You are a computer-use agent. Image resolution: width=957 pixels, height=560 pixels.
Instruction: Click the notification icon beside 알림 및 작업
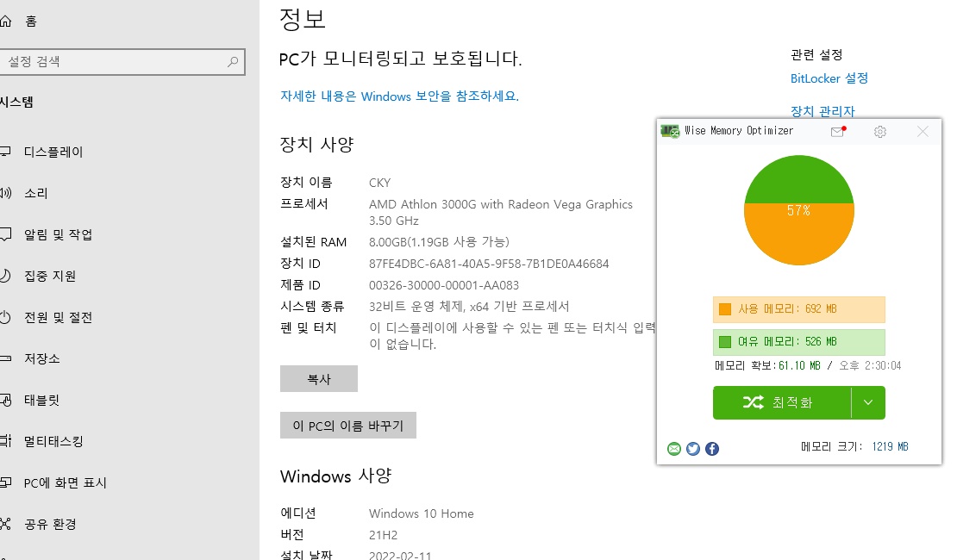5,234
